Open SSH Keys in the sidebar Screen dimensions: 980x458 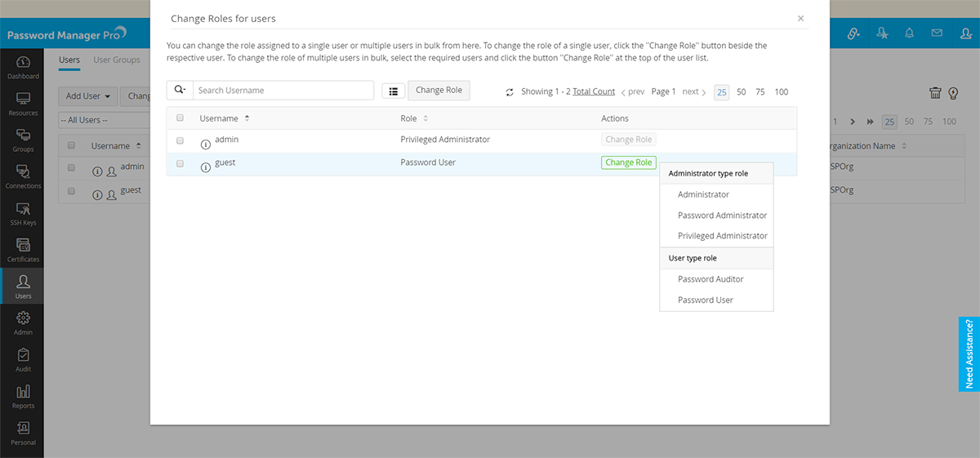tap(23, 214)
